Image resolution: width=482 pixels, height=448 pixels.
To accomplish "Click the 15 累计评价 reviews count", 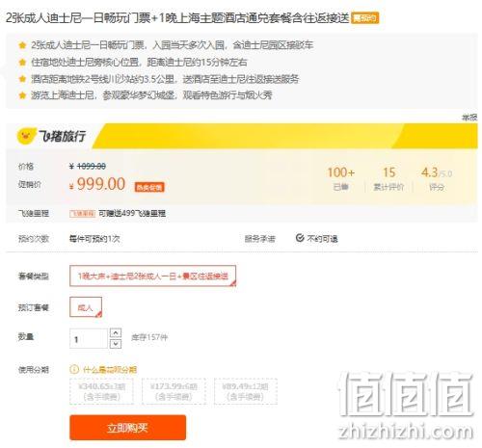I will coord(388,178).
